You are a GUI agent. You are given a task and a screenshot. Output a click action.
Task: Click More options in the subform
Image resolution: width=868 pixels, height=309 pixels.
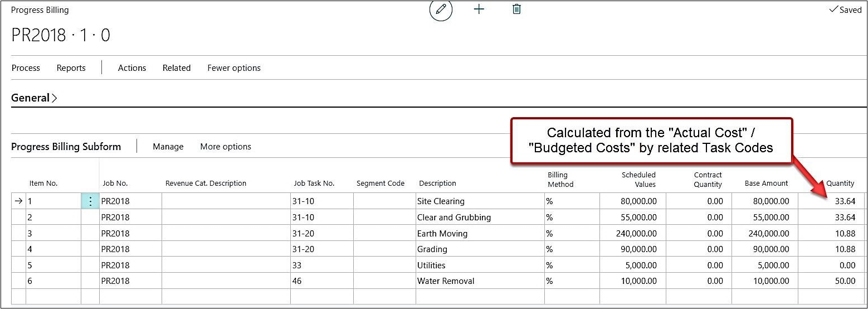click(226, 147)
